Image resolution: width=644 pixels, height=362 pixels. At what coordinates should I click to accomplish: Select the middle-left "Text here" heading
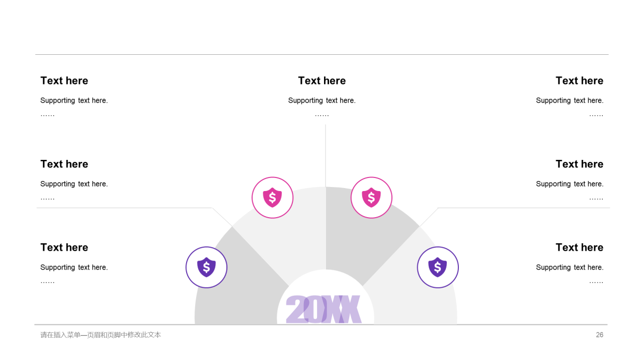(x=64, y=164)
